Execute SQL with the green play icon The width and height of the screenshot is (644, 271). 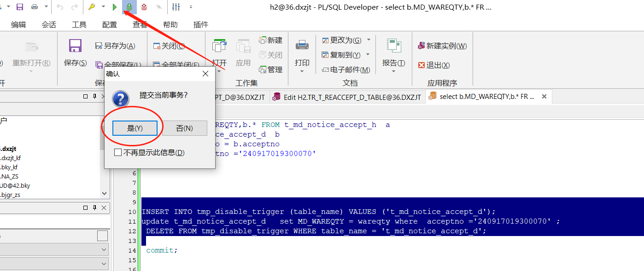coord(115,7)
